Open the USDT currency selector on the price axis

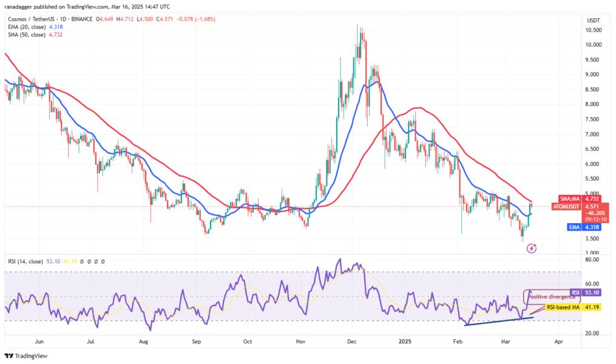593,20
